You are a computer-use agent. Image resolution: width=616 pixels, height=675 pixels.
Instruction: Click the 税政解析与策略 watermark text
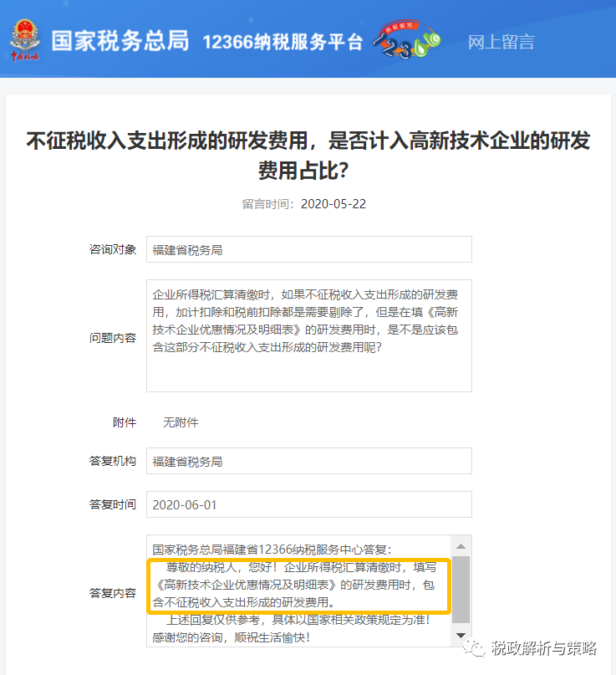(x=543, y=647)
